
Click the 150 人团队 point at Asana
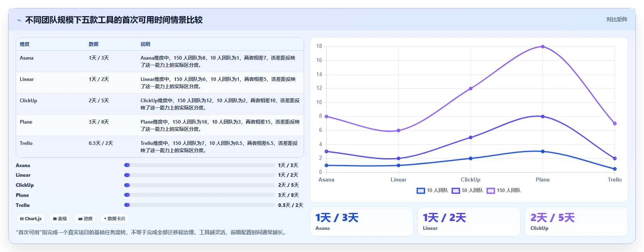(x=326, y=117)
